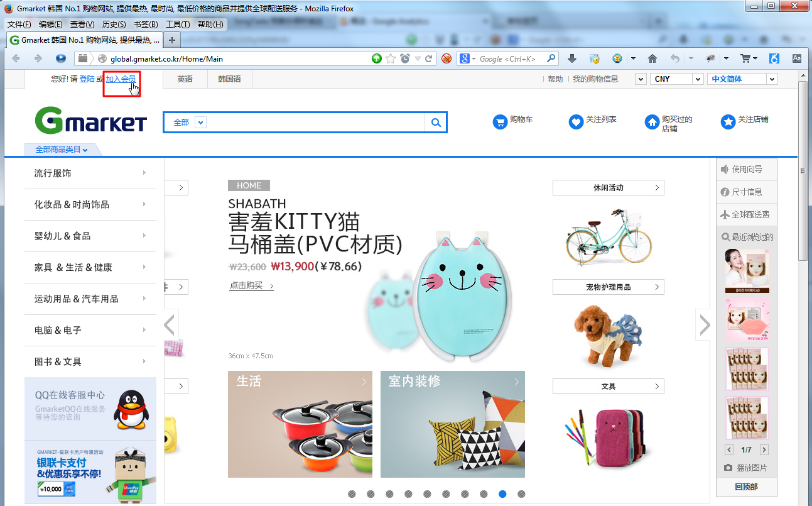Click the mint bicycle product image
This screenshot has width=812, height=506.
(x=608, y=238)
